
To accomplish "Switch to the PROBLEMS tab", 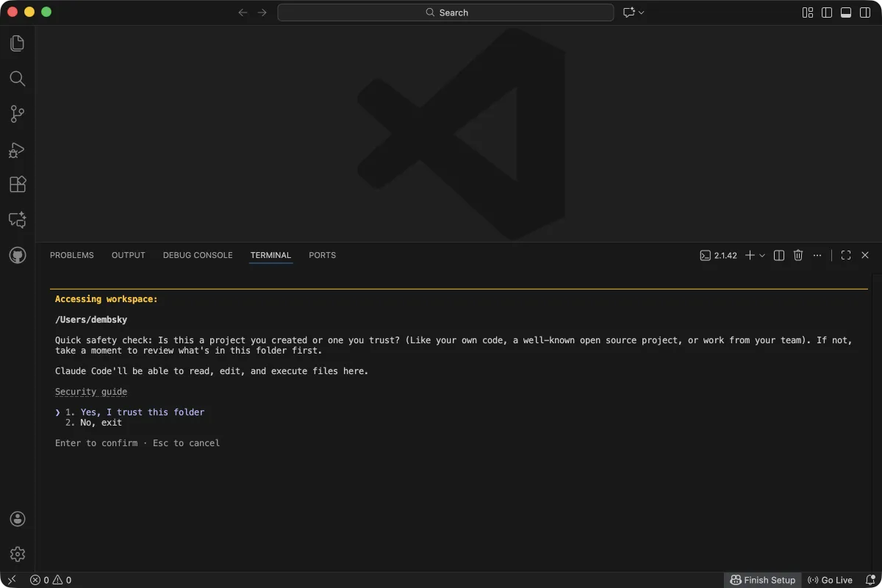I will click(x=71, y=255).
